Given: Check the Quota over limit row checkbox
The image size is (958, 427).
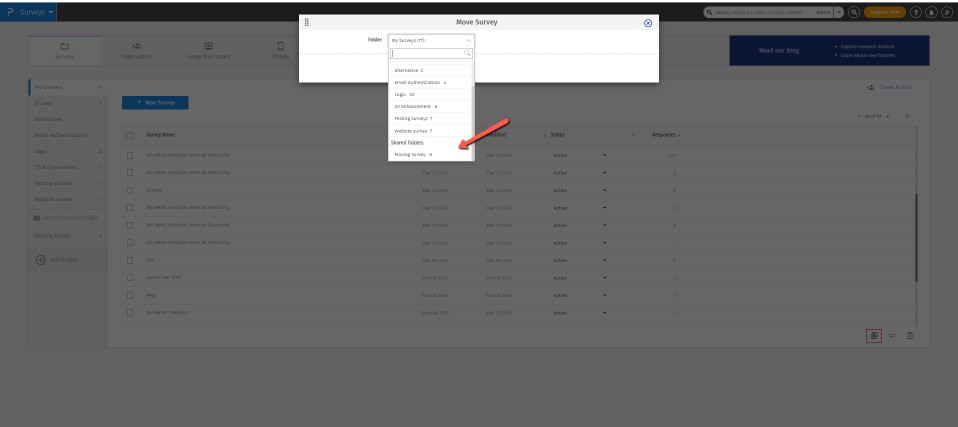Looking at the screenshot, I should [130, 277].
